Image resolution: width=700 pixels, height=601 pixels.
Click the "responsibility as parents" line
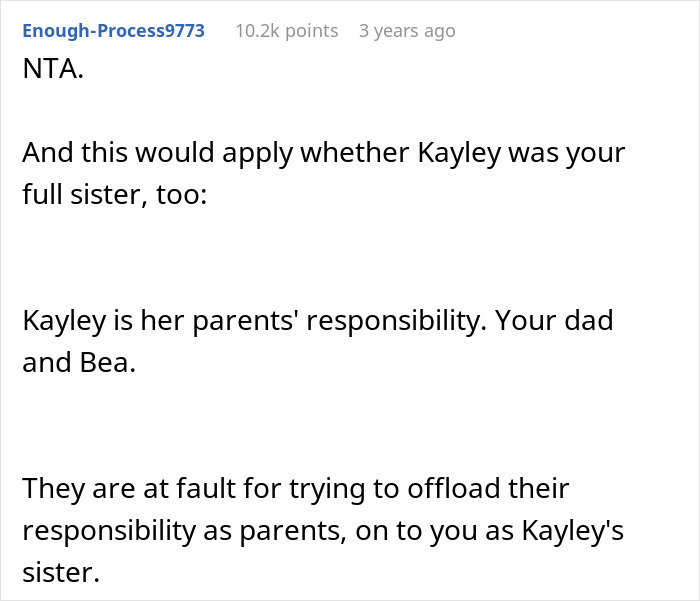pyautogui.click(x=323, y=529)
